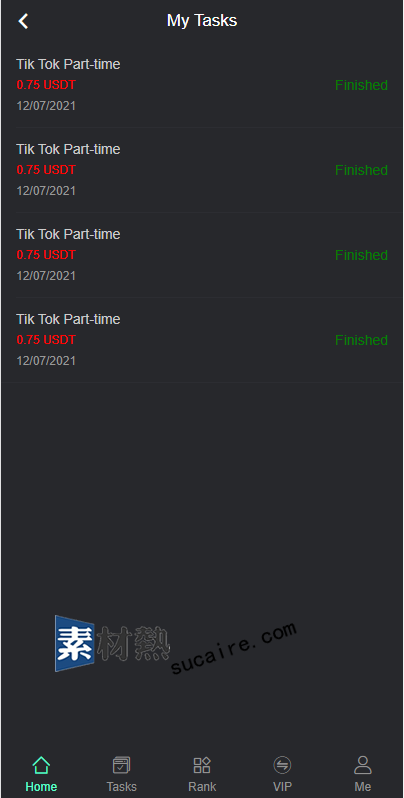Click the blue watermark logo
The width and height of the screenshot is (404, 798).
tap(75, 643)
